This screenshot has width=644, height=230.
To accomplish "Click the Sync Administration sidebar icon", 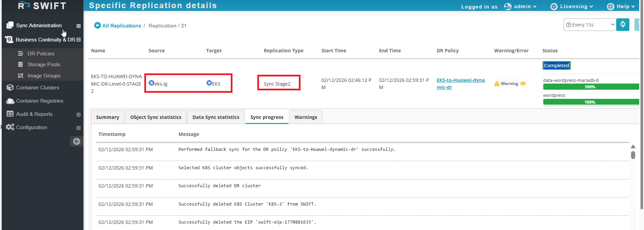I will pyautogui.click(x=10, y=25).
